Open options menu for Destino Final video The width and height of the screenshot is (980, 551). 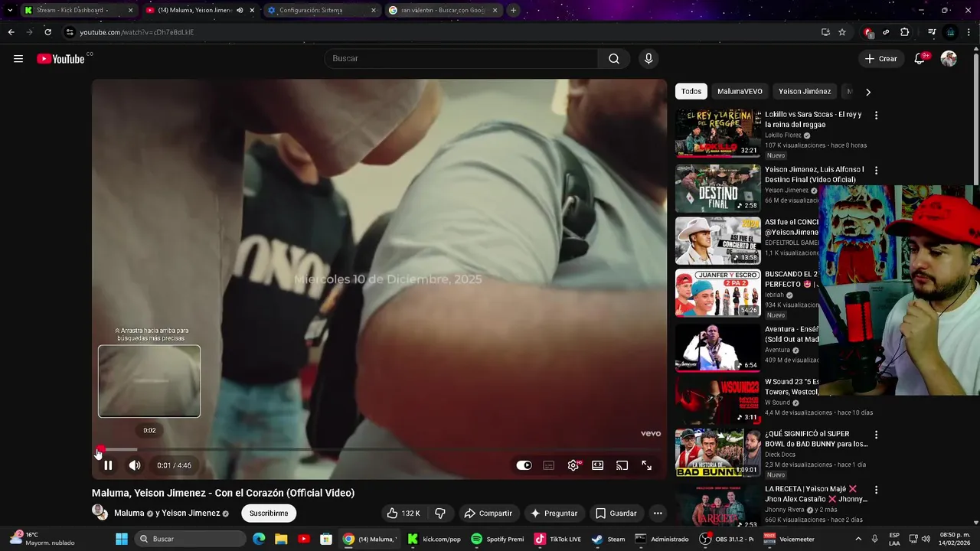tap(876, 171)
